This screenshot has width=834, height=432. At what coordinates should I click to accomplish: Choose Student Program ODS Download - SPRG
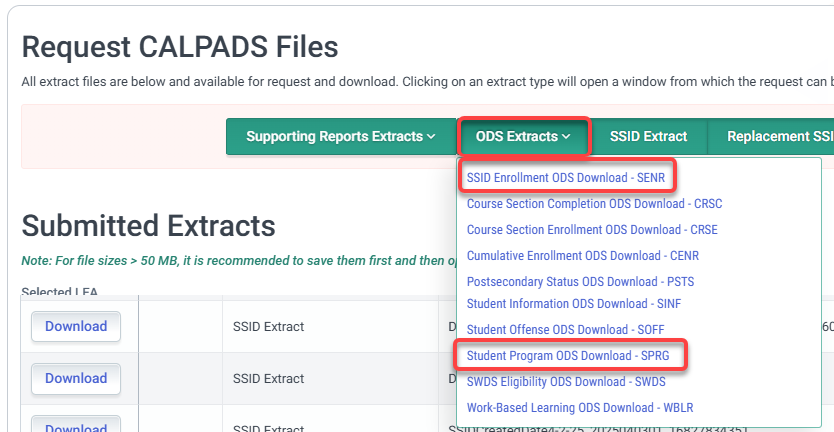point(568,355)
